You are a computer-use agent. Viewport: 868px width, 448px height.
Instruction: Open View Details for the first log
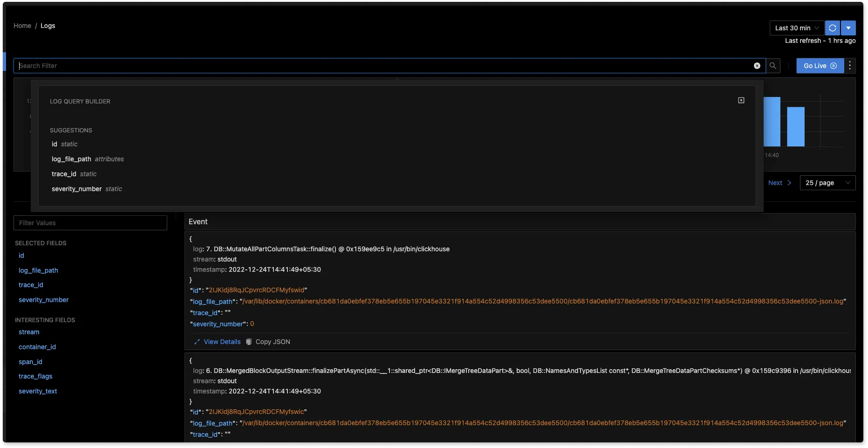click(222, 342)
